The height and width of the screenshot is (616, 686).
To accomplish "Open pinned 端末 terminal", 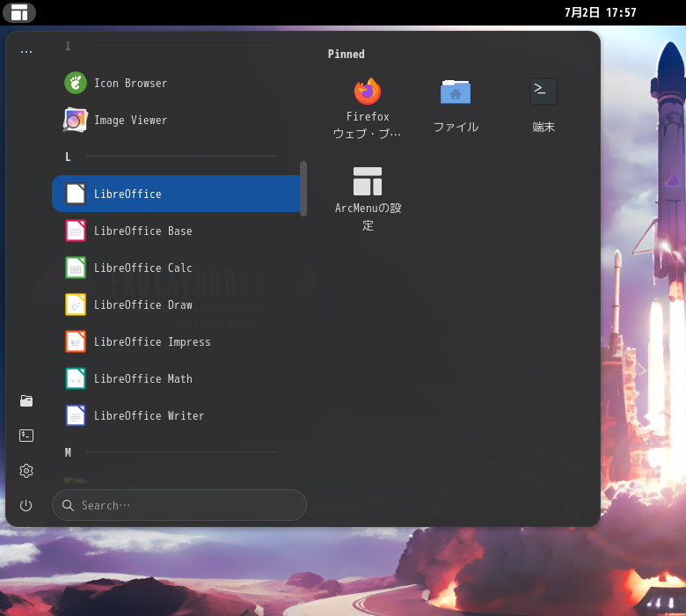I will (x=544, y=107).
